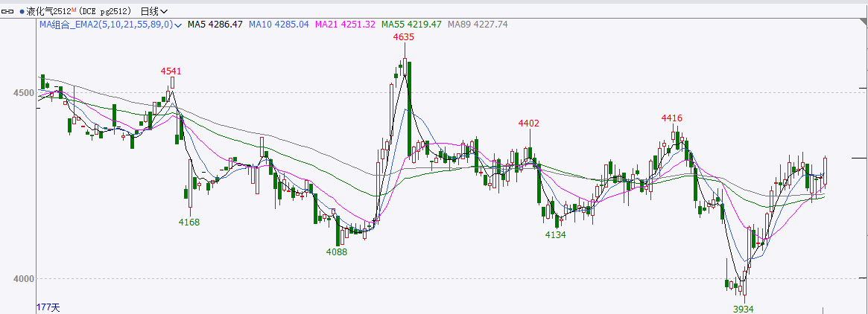Click the 4416 high price label
The width and height of the screenshot is (868, 314).
click(672, 118)
